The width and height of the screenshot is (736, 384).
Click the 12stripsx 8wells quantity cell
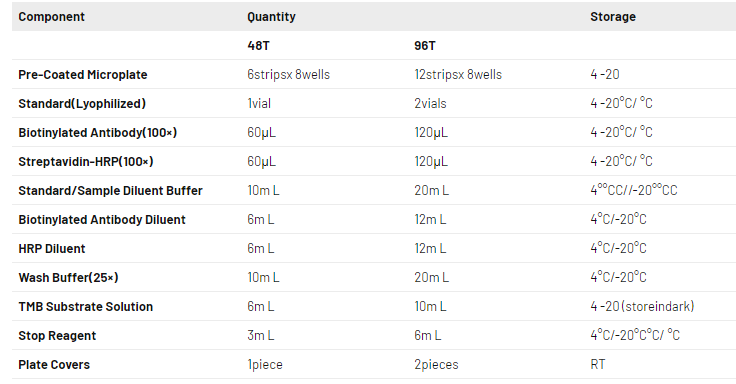coord(458,75)
